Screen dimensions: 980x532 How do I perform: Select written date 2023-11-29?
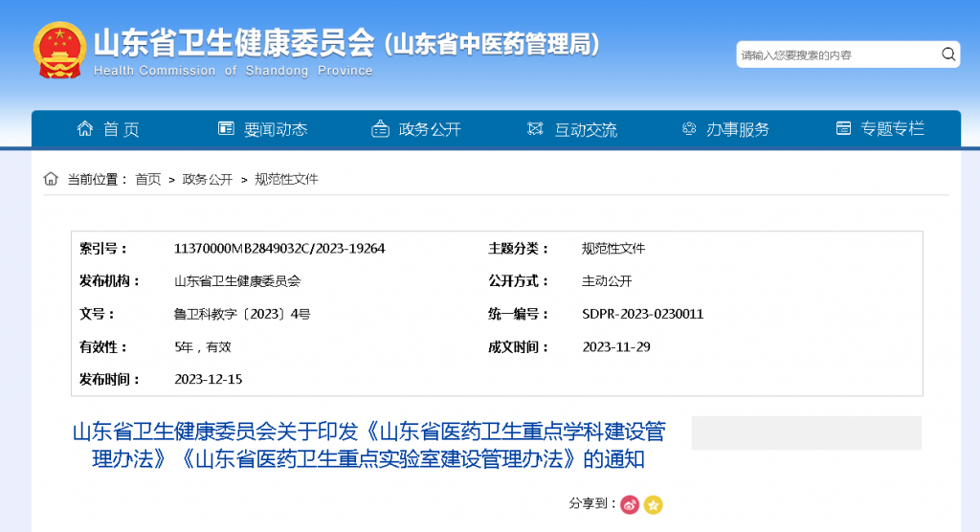point(616,347)
